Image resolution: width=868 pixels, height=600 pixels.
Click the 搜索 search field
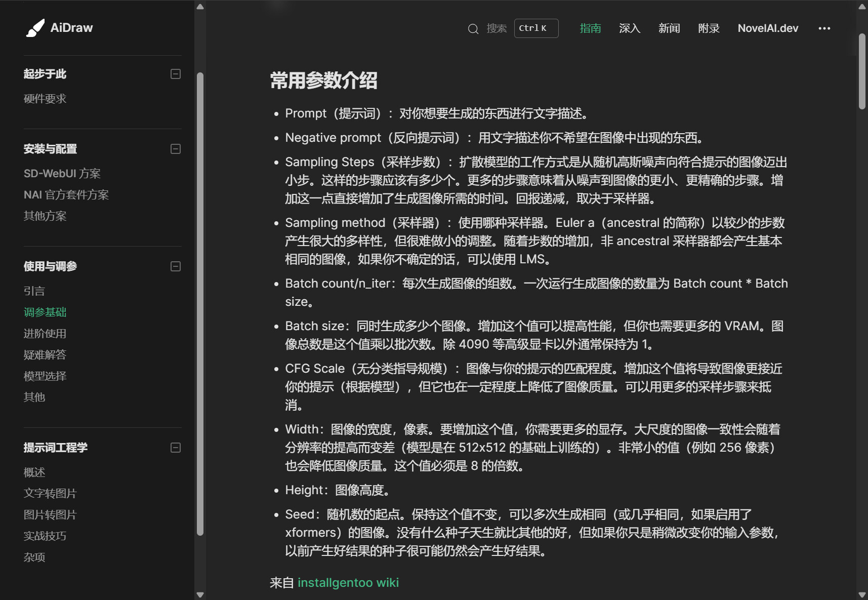497,28
